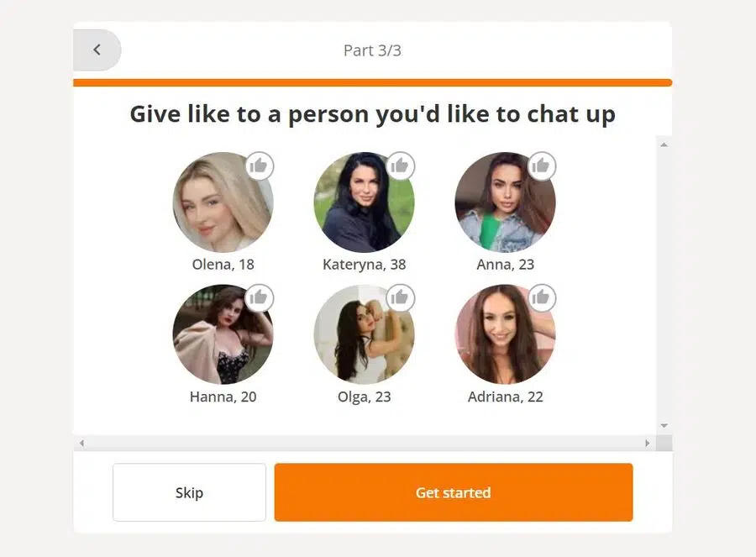Click the vertical scrollbar up arrow
Viewport: 756px width, 557px height.
[x=664, y=145]
